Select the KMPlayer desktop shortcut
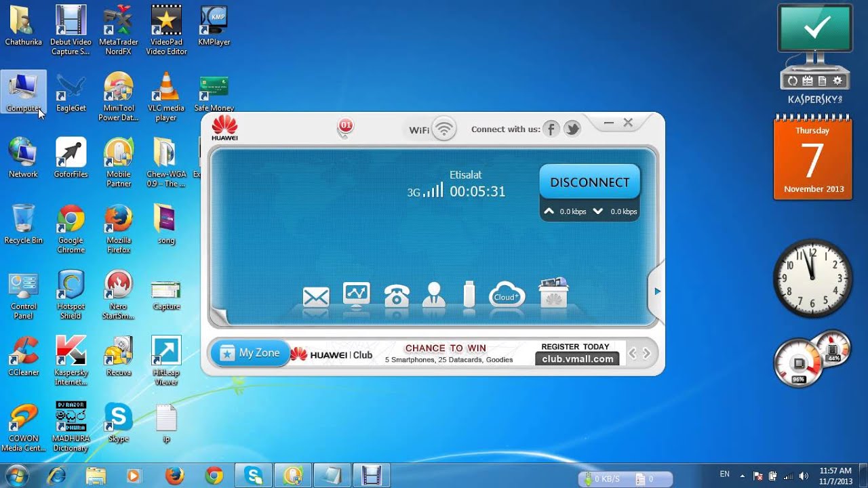This screenshot has width=868, height=488. (214, 26)
